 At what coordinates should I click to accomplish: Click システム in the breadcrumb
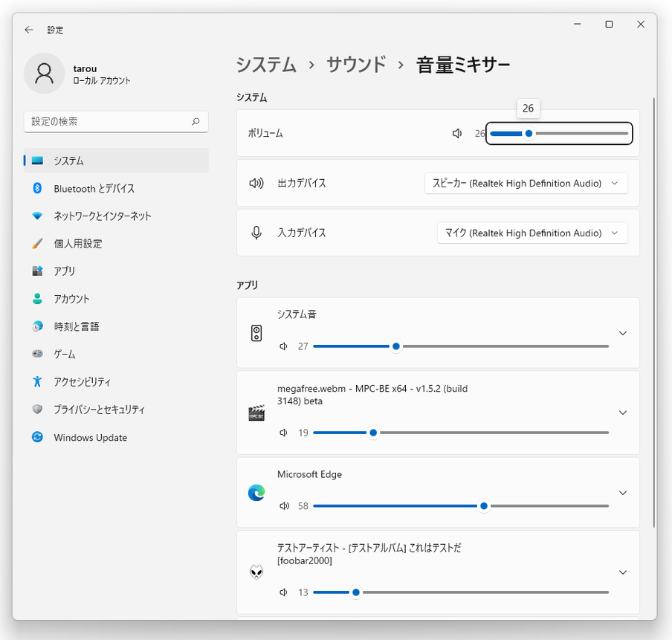(266, 65)
